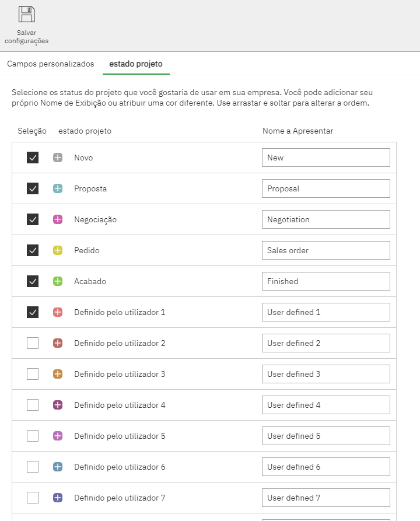This screenshot has height=521, width=420.
Task: Select the estado projeto tab
Action: pyautogui.click(x=136, y=64)
